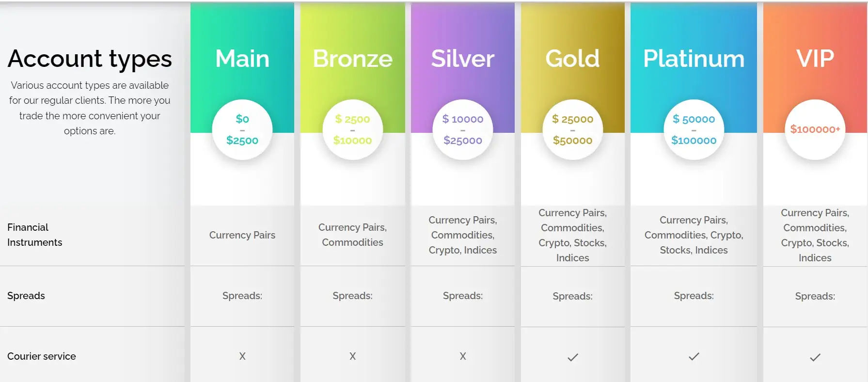Click the Courier service row label
Viewport: 868px width, 382px height.
point(42,356)
